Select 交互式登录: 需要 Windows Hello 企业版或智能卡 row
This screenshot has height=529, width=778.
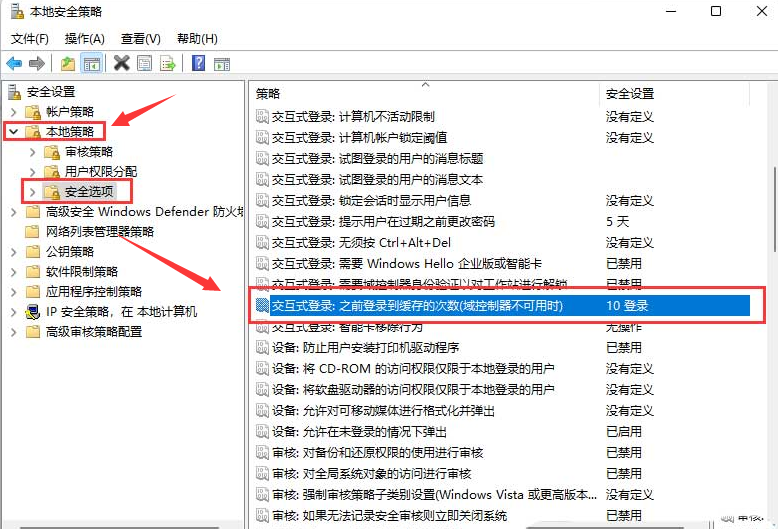(x=502, y=264)
